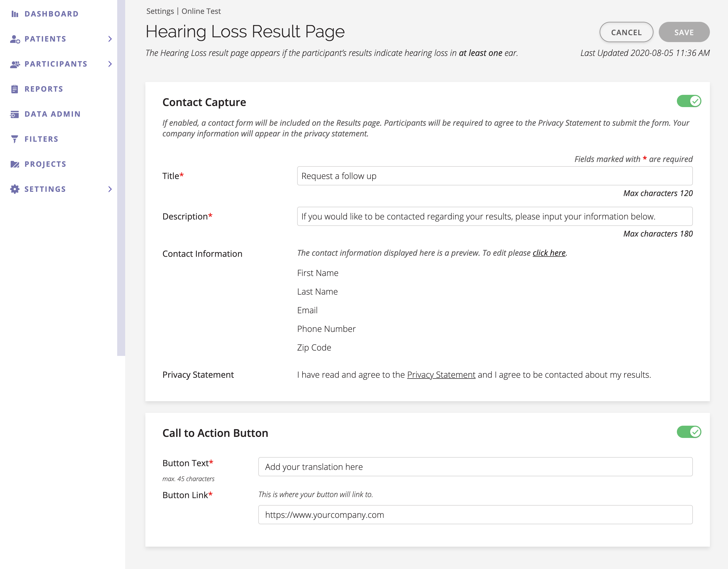Click into the Button Link URL field
The height and width of the screenshot is (569, 728).
pyautogui.click(x=475, y=515)
